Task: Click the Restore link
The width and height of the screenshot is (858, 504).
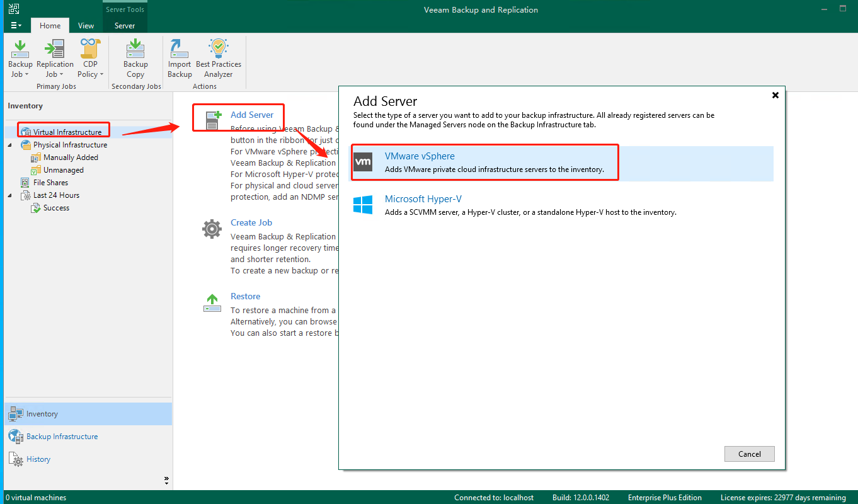Action: [245, 296]
